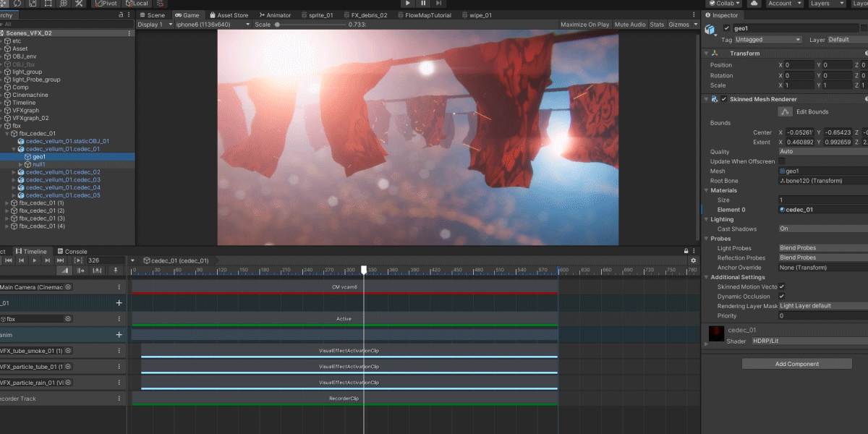Enable the Update When Offscreen checkbox
Screen dimensions: 868x434
782,161
